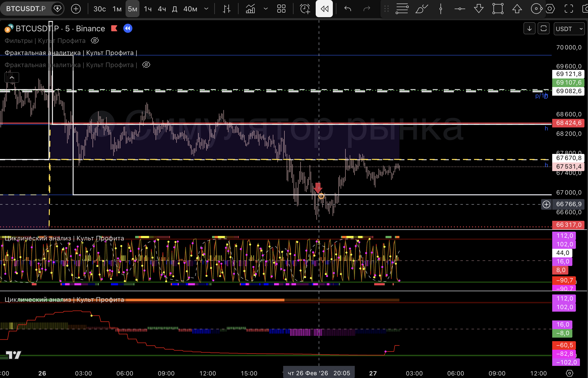Add symbol with the plus compare button

pyautogui.click(x=76, y=9)
